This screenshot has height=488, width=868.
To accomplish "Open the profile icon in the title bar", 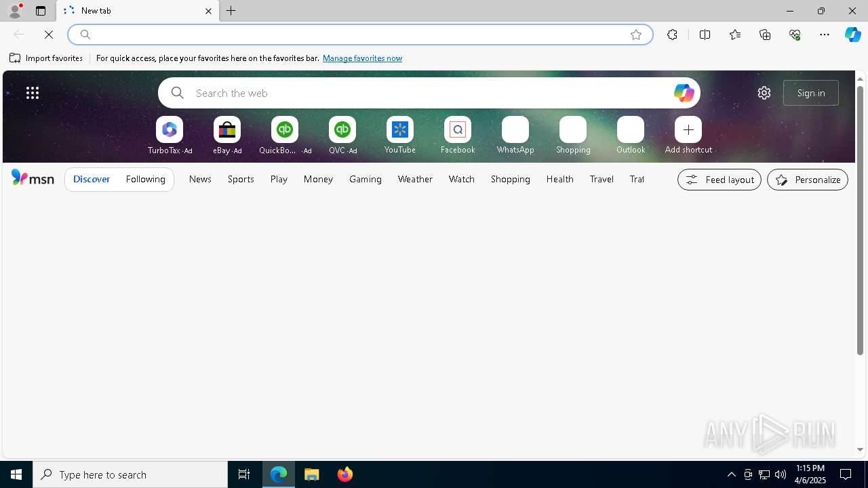I will coord(15,11).
